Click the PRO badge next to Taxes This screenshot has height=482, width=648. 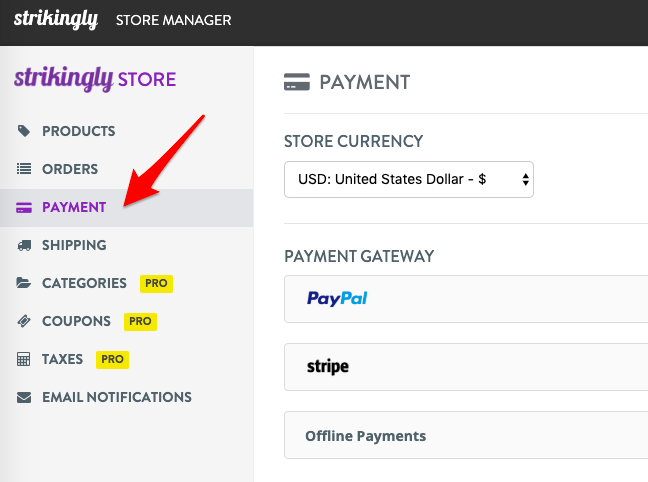click(112, 360)
